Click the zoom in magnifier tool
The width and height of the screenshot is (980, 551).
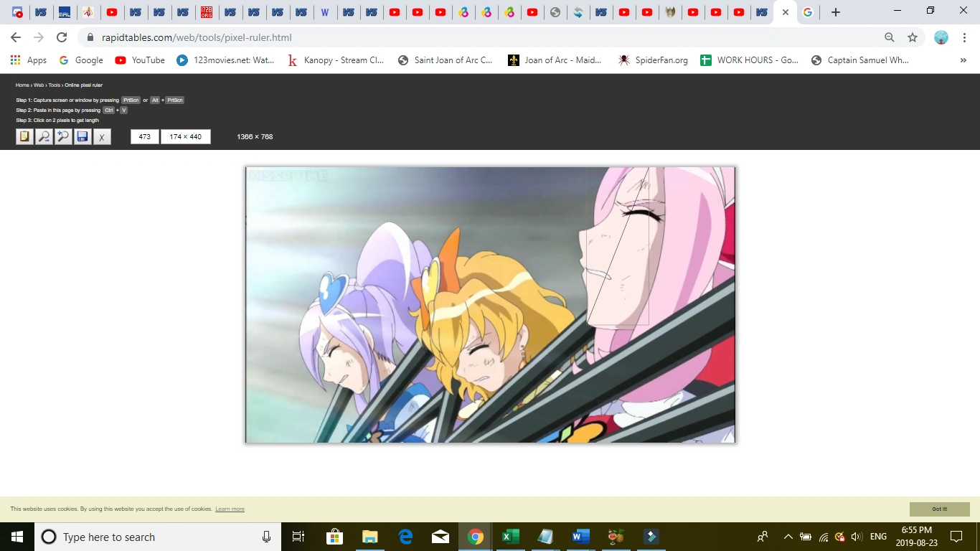tap(63, 136)
